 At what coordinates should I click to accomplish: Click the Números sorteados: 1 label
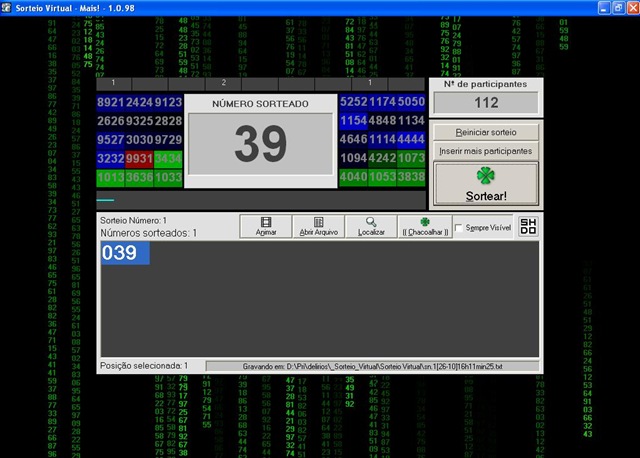point(149,233)
